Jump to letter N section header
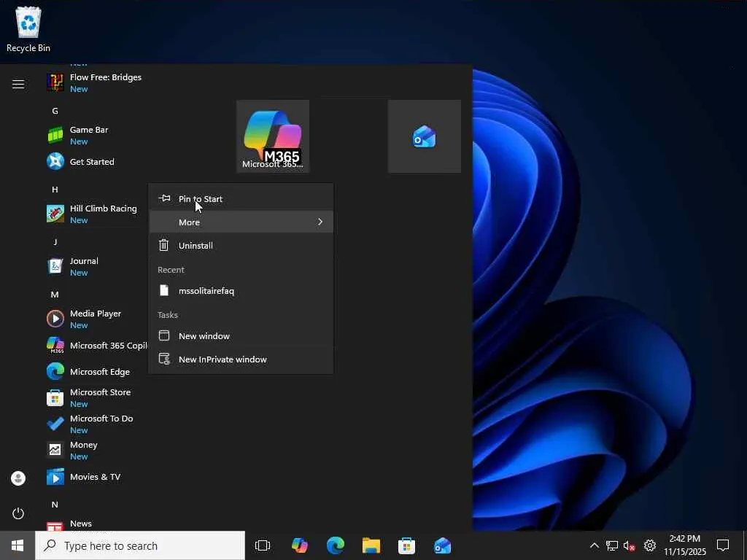The width and height of the screenshot is (747, 560). tap(55, 505)
